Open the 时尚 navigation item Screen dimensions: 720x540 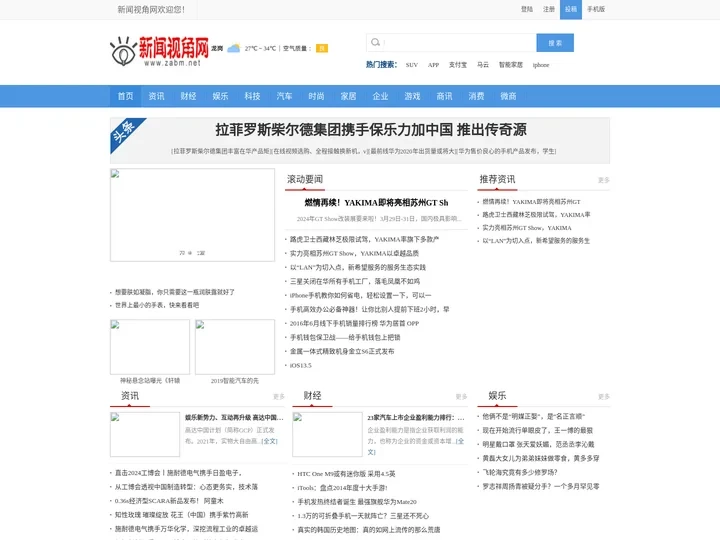[316, 96]
